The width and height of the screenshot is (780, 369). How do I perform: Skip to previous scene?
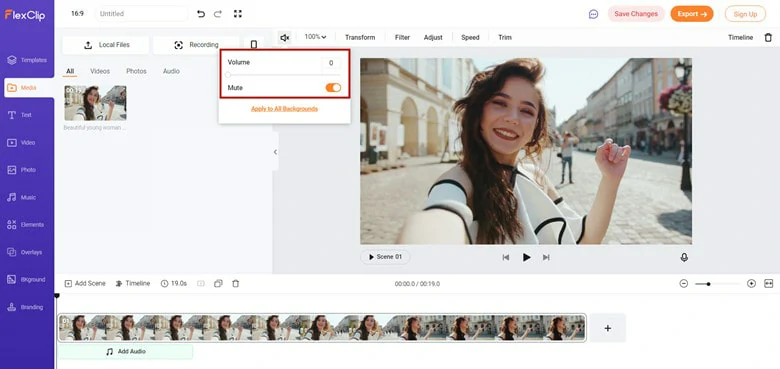(x=506, y=257)
